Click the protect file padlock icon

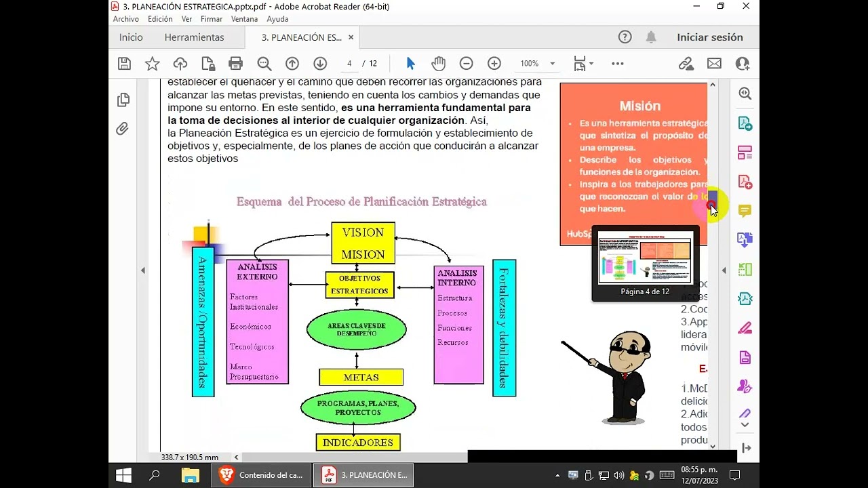point(208,64)
